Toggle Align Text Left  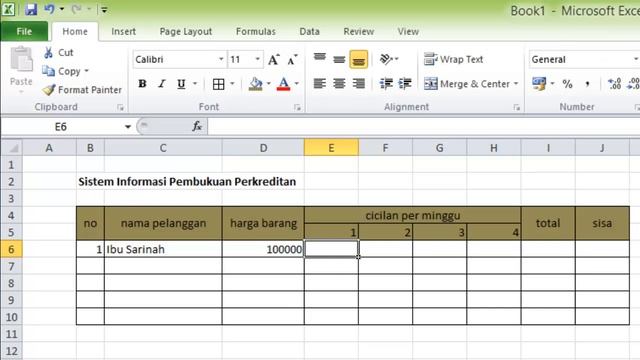pos(320,84)
